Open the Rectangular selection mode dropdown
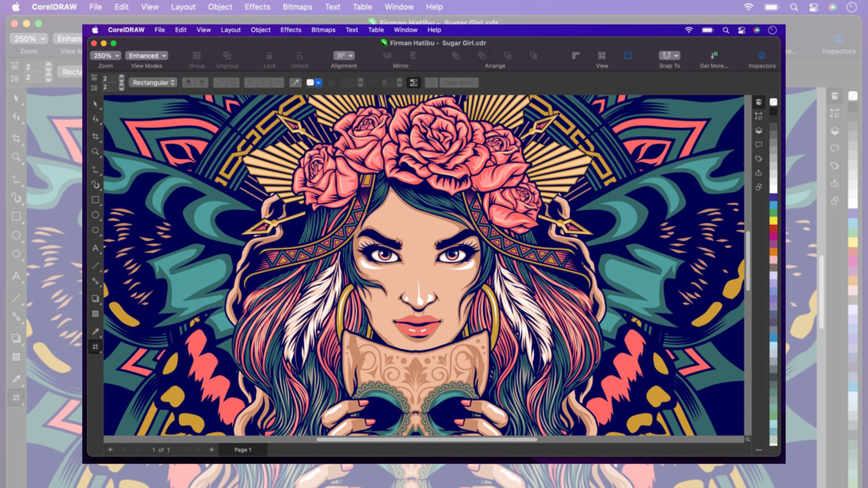Viewport: 868px width, 488px height. (x=154, y=83)
